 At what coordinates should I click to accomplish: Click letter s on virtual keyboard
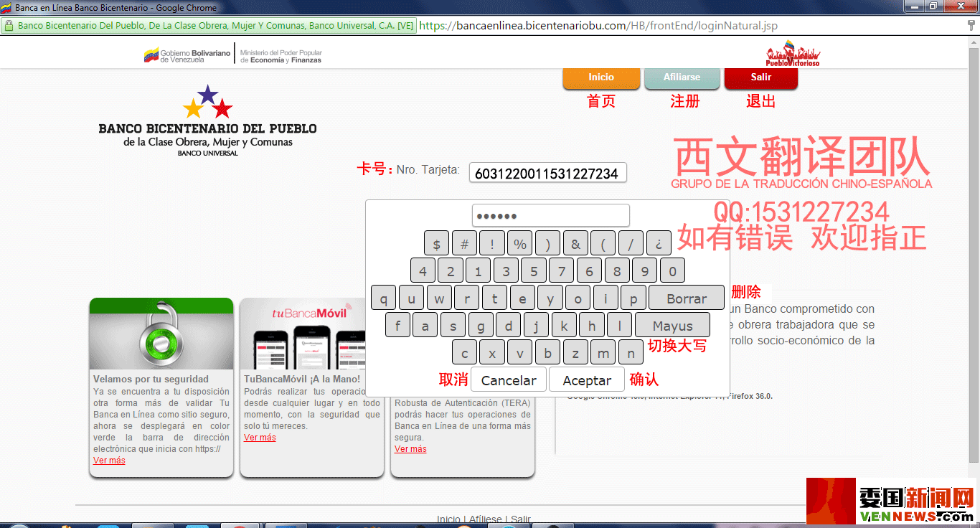coord(453,325)
